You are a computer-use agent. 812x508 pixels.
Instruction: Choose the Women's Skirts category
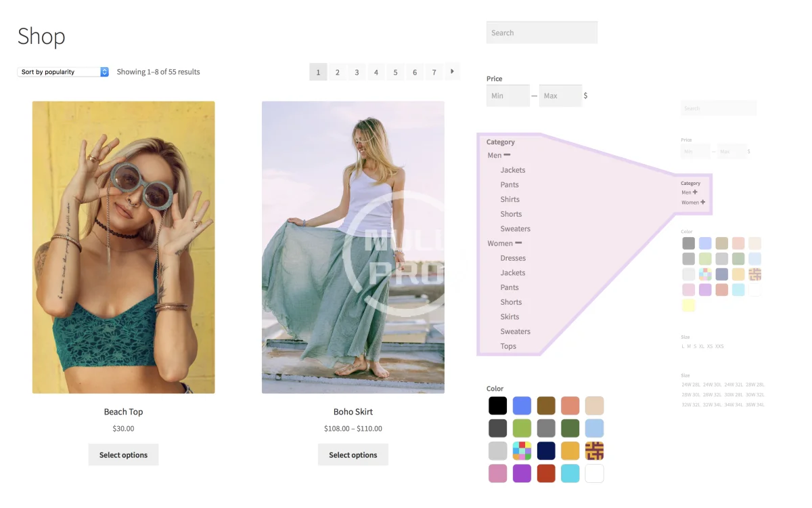point(510,317)
